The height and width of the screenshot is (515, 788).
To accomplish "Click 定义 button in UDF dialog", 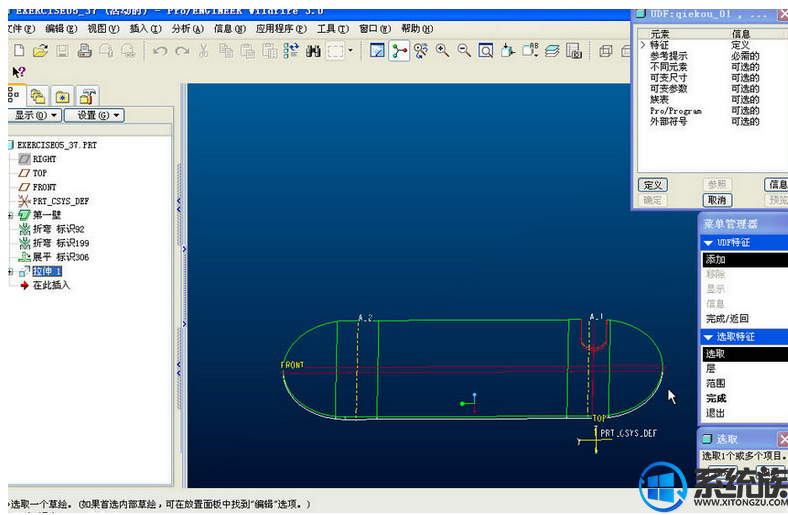I will click(x=653, y=185).
